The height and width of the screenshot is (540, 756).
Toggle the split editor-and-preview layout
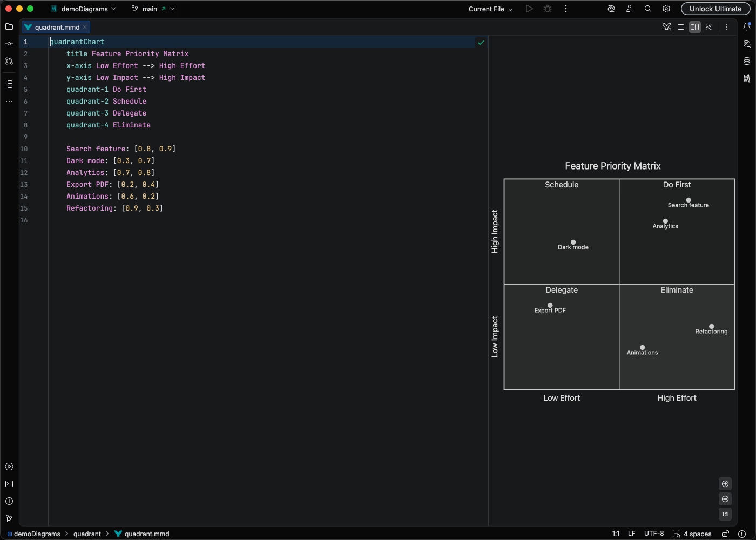[695, 26]
